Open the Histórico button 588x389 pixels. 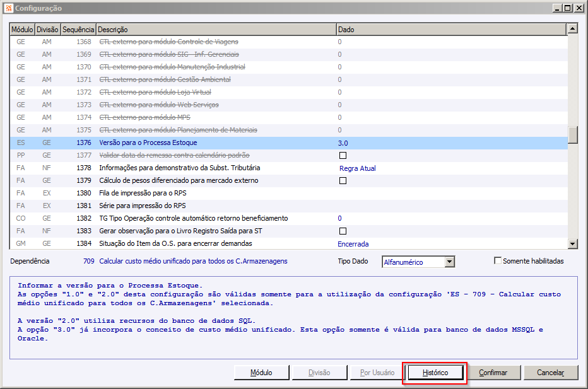tap(435, 373)
